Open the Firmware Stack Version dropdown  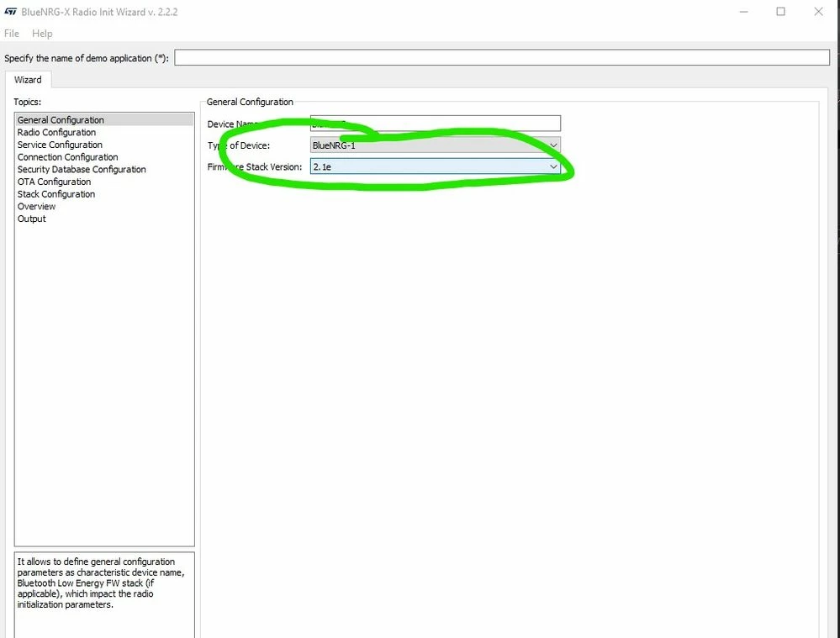[436, 166]
